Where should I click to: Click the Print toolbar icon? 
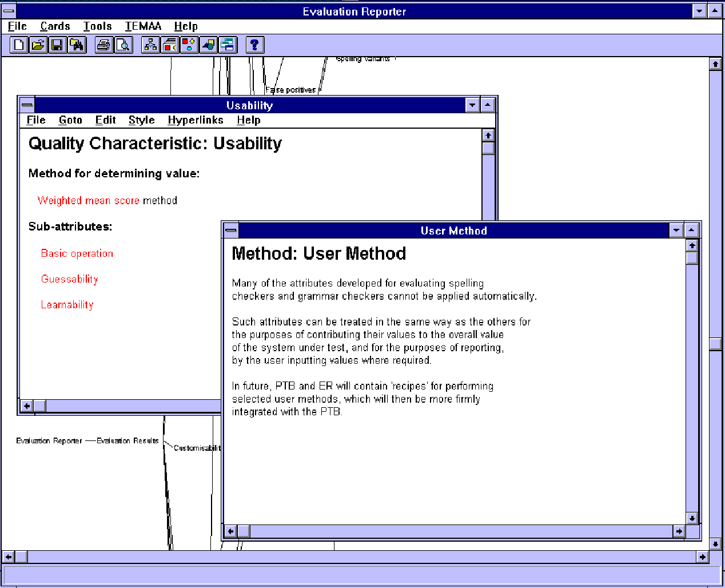(103, 45)
